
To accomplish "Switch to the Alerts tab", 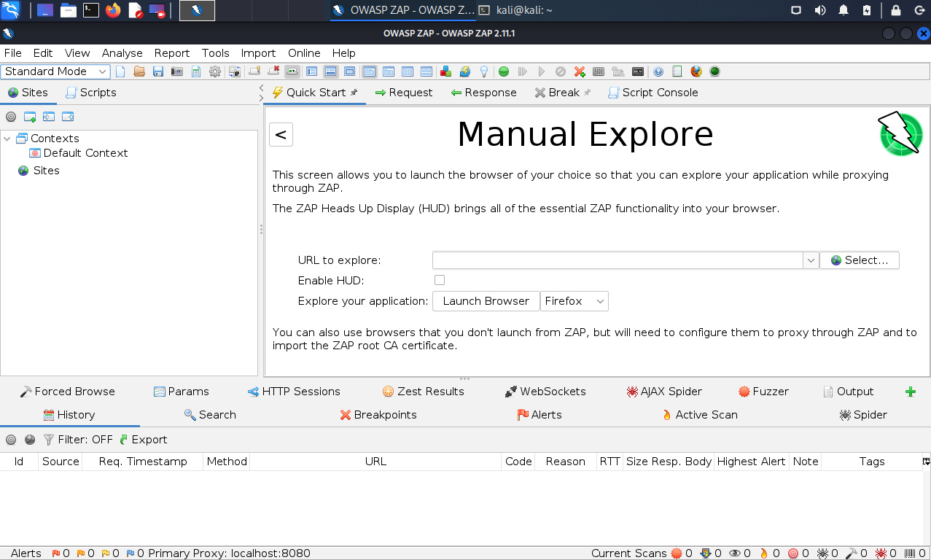I will tap(539, 415).
